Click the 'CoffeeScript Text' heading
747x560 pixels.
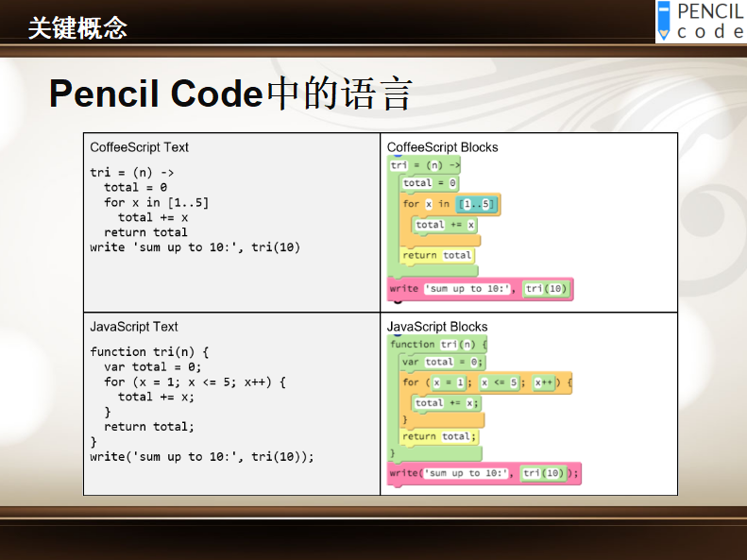point(139,147)
